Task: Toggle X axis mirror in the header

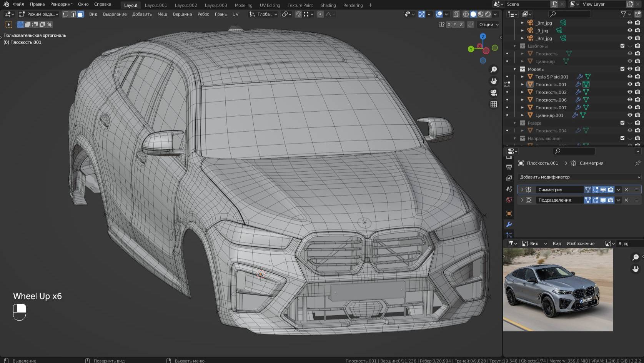Action: click(x=448, y=24)
